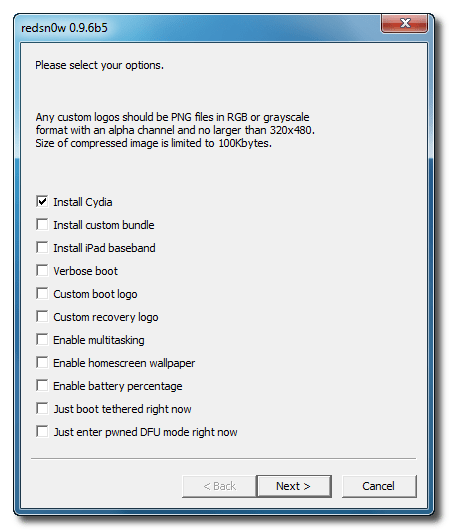Select the Custom recovery logo checkbox
This screenshot has width=449, height=530.
tap(42, 316)
